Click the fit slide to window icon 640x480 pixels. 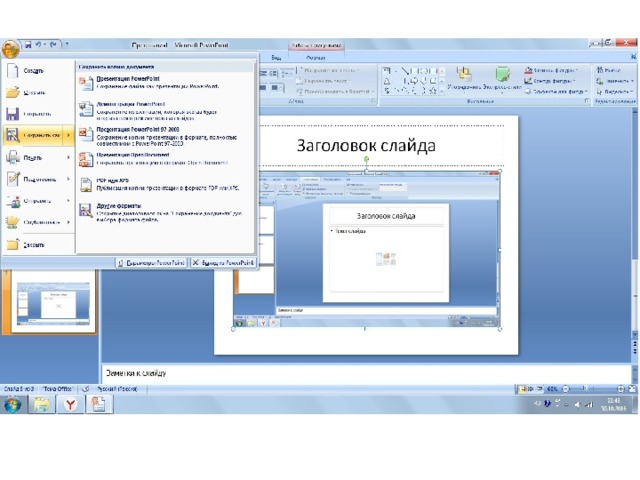pyautogui.click(x=631, y=389)
